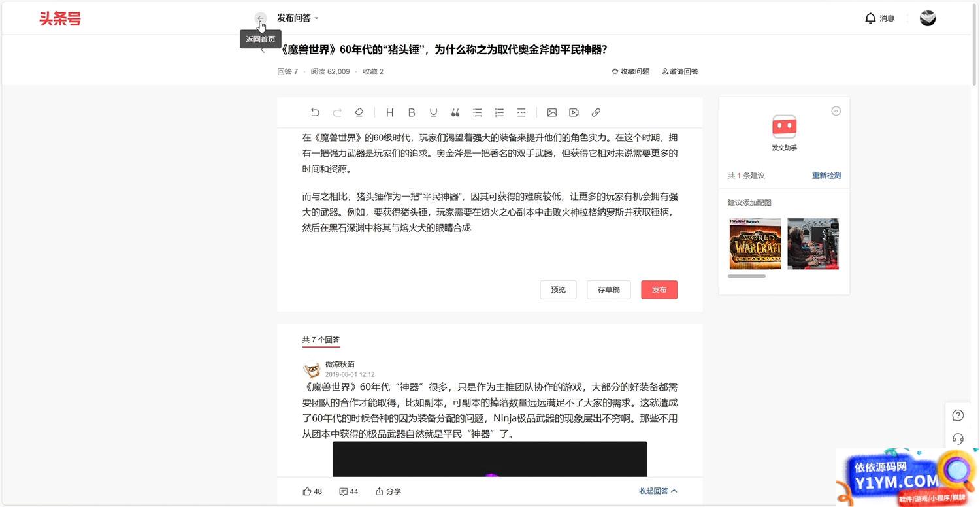Collapse the 发文助手 panel chevron
This screenshot has width=980, height=507.
(836, 111)
